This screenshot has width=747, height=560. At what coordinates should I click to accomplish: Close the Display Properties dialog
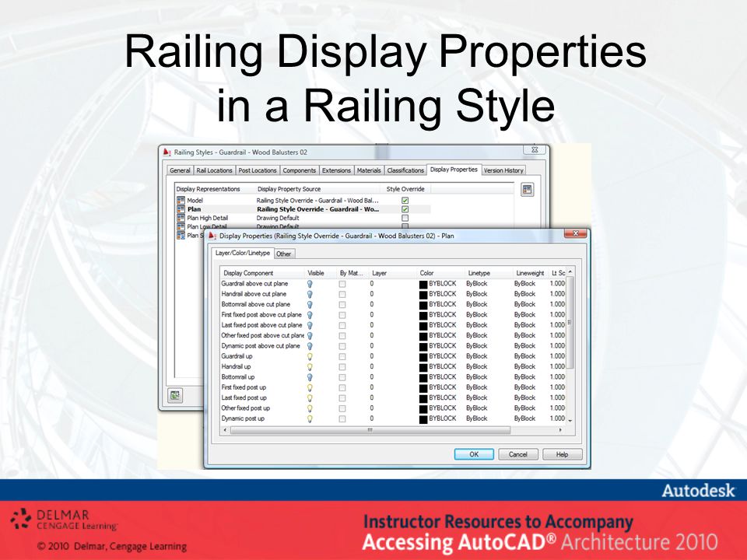click(x=576, y=233)
